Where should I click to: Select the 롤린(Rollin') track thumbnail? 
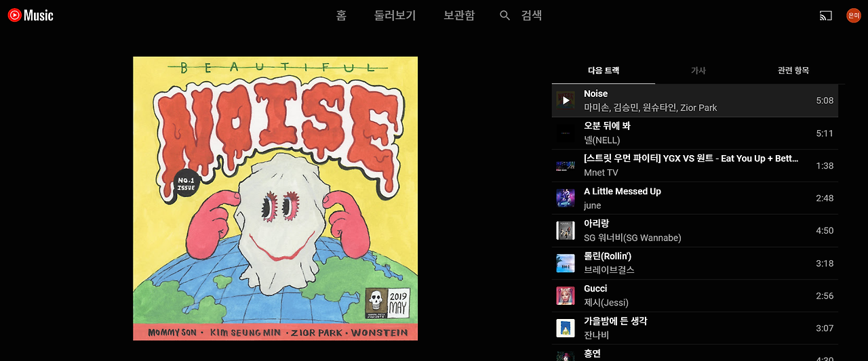566,263
